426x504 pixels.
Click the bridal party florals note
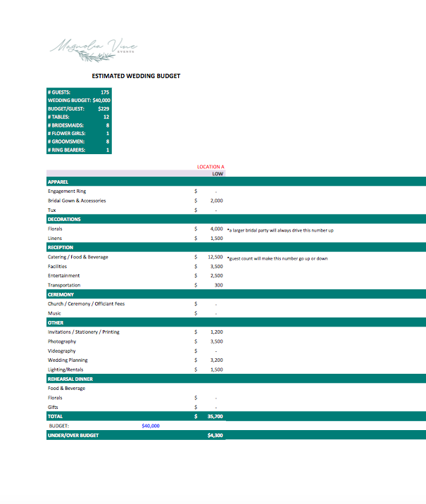280,230
